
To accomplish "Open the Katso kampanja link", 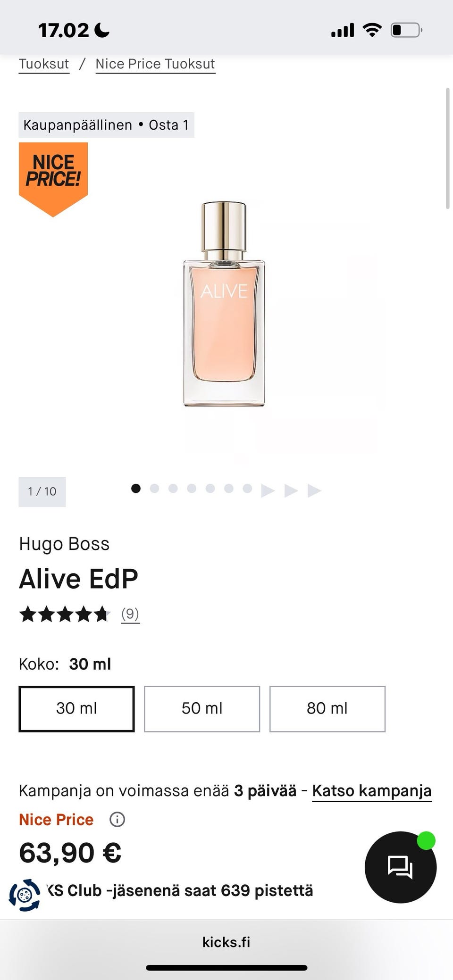I will [372, 791].
